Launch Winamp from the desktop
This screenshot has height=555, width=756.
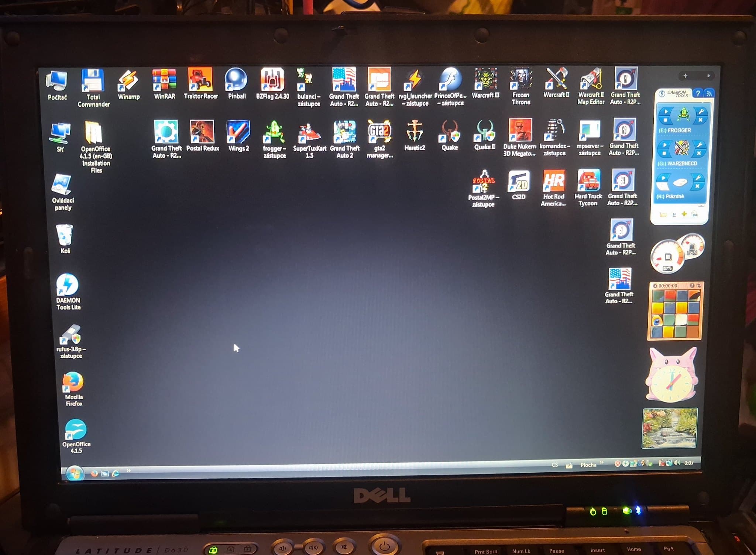(x=128, y=85)
